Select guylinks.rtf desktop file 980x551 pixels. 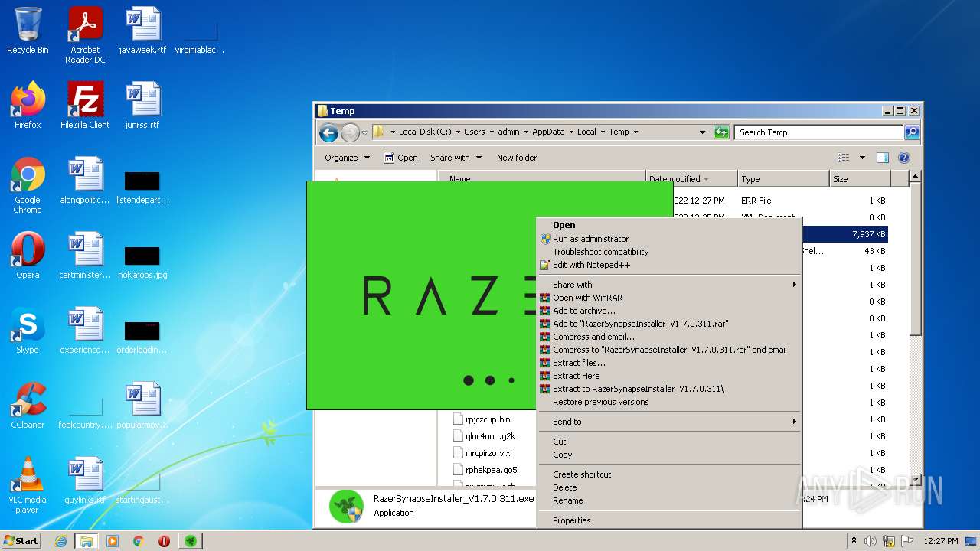(x=85, y=481)
